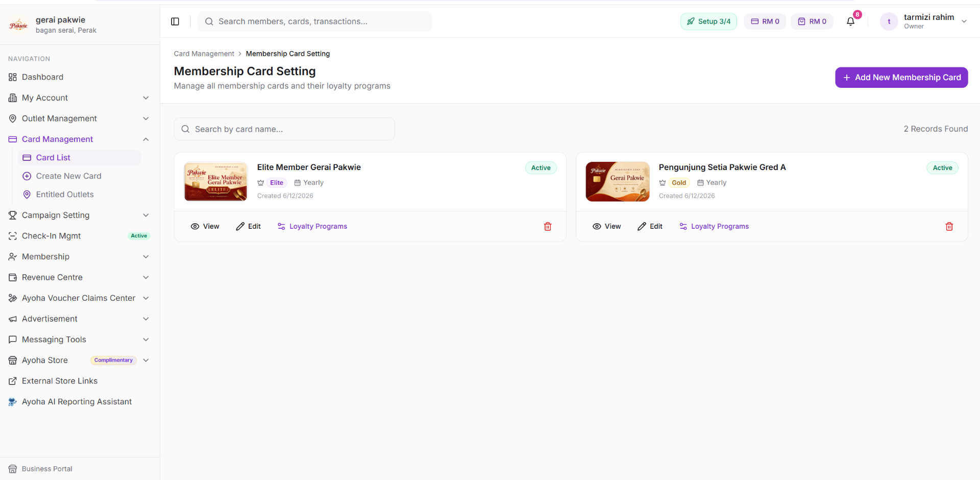Toggle the sidebar collapse icon
This screenshot has width=980, height=480.
pos(175,21)
